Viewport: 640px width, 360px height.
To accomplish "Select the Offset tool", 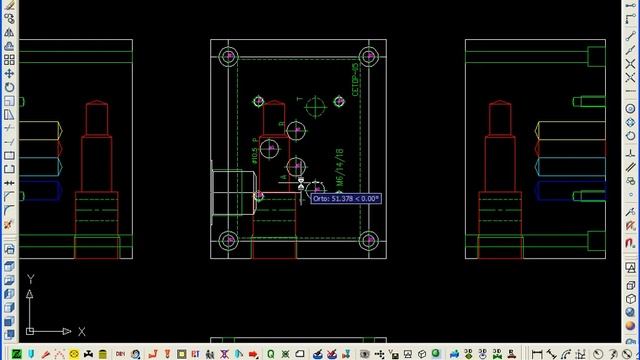I will coord(9,46).
